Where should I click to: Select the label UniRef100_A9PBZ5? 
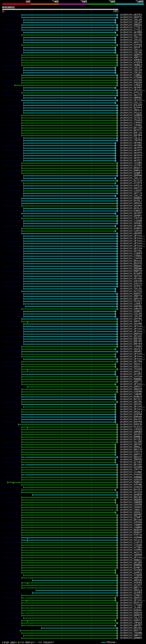tap(131, 60)
